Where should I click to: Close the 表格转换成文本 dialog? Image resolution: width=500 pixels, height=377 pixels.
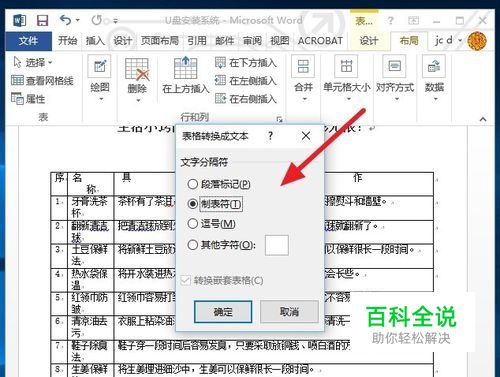pyautogui.click(x=306, y=136)
